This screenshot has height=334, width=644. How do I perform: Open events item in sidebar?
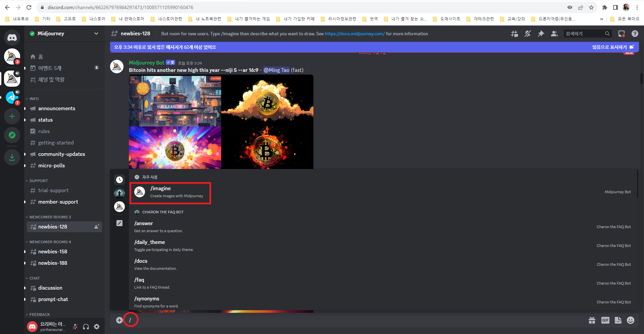[64, 68]
